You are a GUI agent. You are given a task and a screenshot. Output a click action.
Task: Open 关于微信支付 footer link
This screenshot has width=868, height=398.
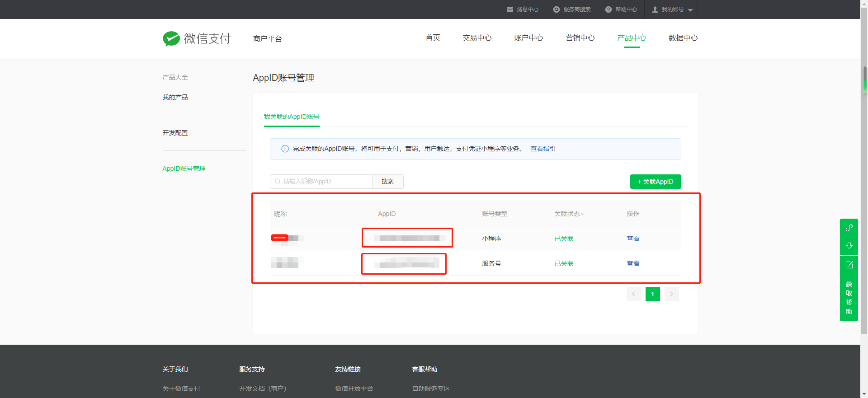181,389
